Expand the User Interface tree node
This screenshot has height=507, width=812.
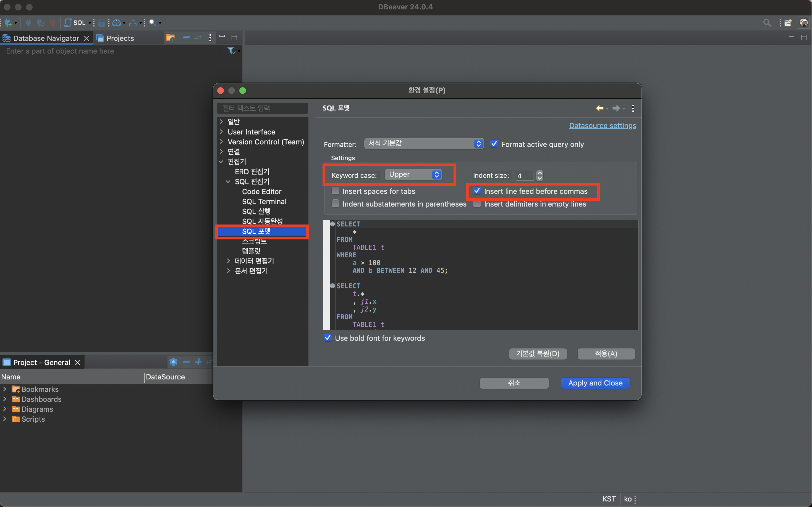point(221,132)
